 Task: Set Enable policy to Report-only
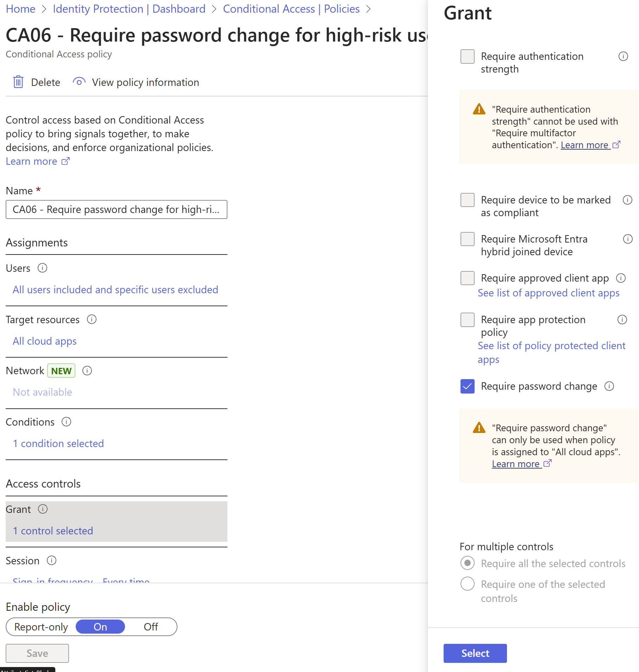[41, 627]
